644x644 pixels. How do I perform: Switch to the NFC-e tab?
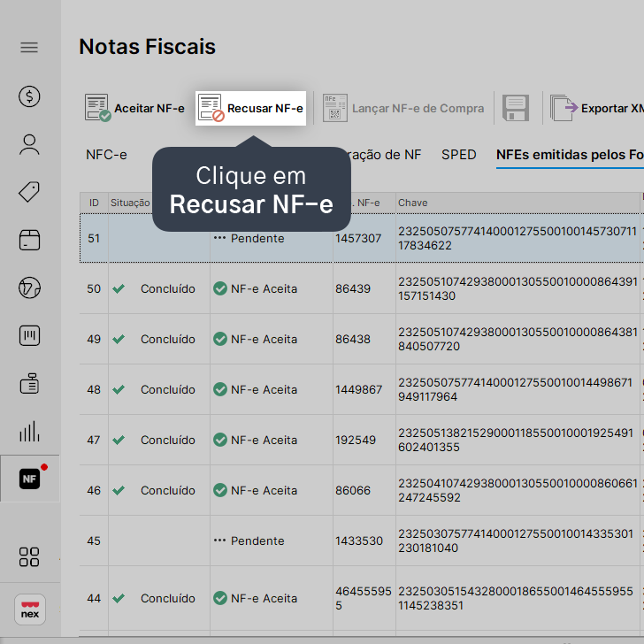pyautogui.click(x=106, y=155)
